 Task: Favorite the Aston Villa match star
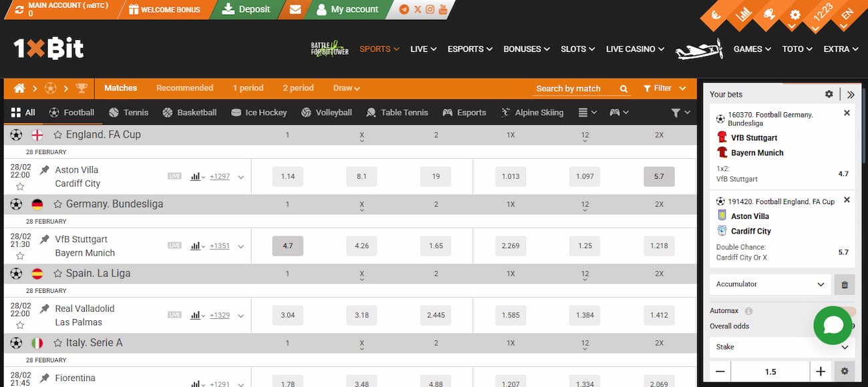coord(20,187)
